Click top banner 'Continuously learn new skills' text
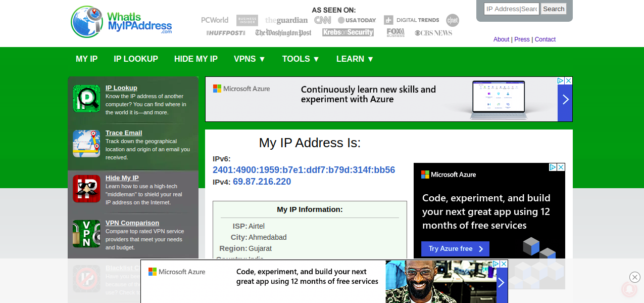Screen dimensions: 644x303 click(x=368, y=95)
